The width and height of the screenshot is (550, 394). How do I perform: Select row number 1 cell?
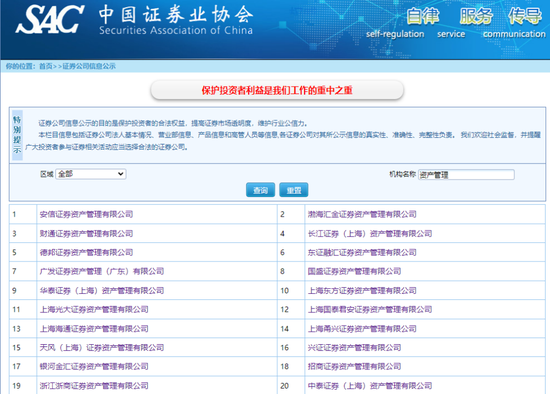click(x=23, y=214)
